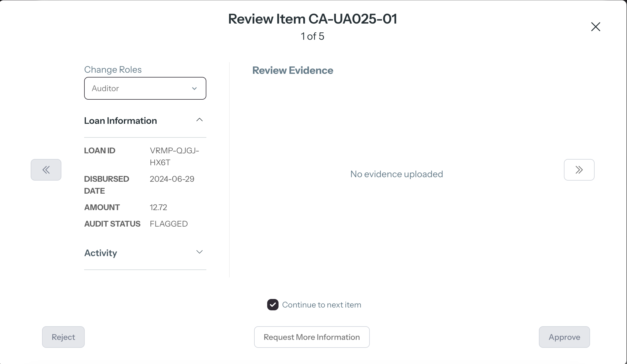Go to previous review item

pyautogui.click(x=46, y=170)
